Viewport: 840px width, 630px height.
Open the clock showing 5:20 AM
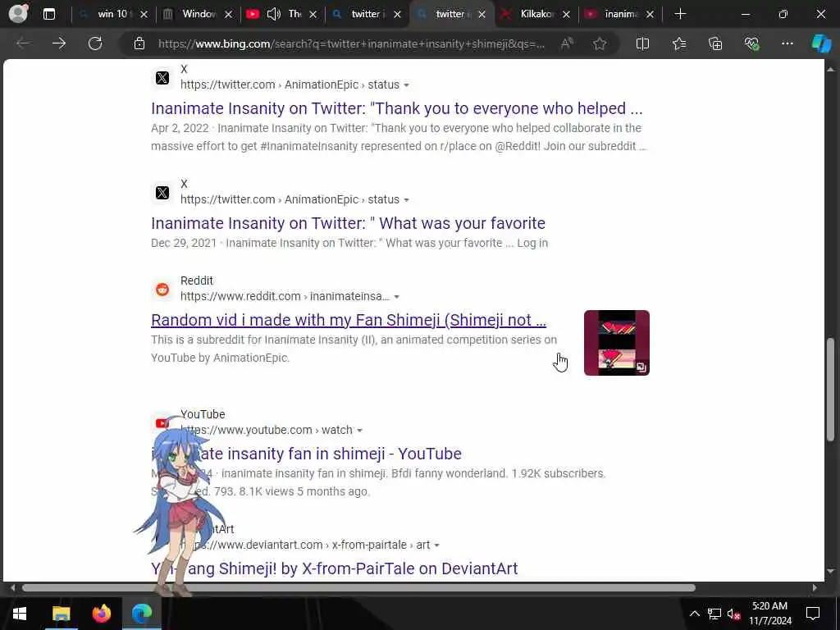[x=769, y=614]
